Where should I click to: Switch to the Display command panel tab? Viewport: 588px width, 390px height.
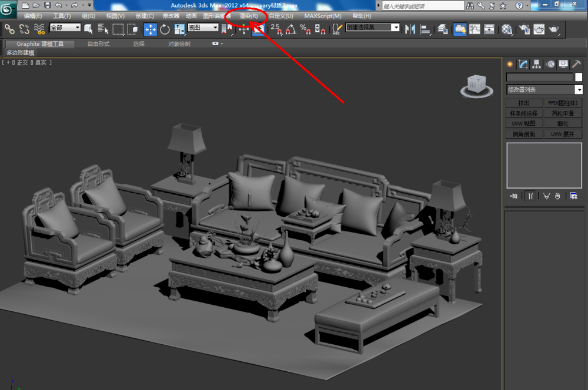563,65
